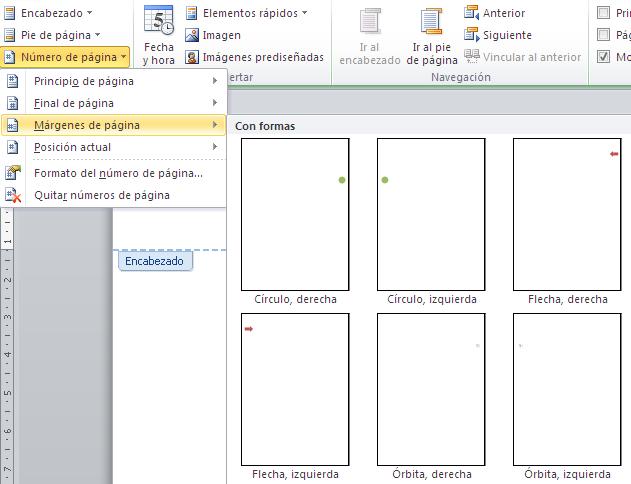
Task: Click the Número de página icon
Action: (9, 57)
